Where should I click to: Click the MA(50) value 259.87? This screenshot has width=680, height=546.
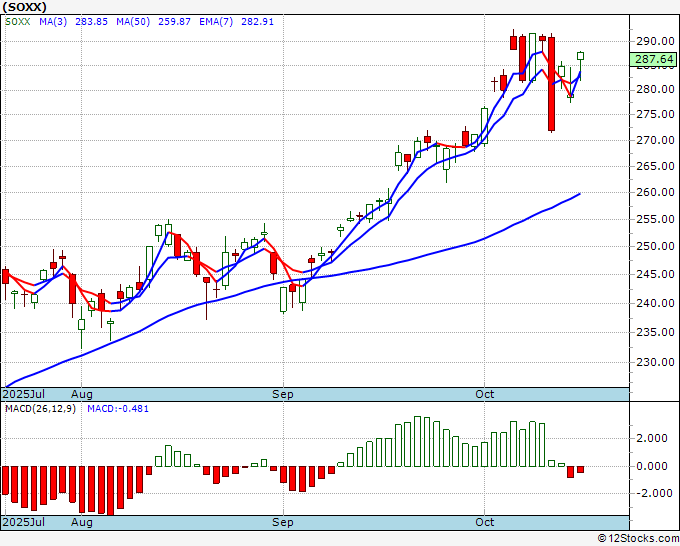click(174, 22)
